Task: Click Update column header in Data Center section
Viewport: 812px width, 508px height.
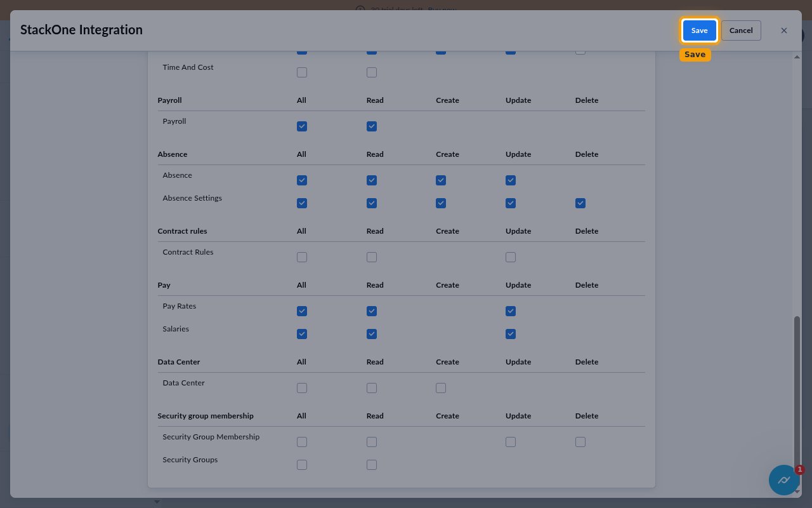Action: click(518, 362)
